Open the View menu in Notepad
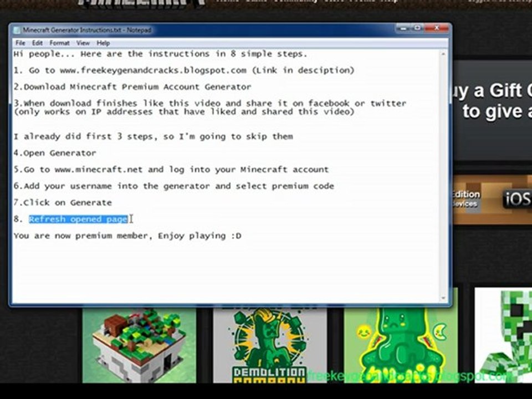The image size is (532, 399). tap(83, 43)
